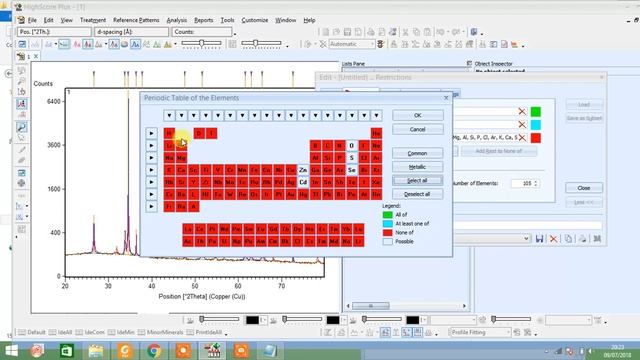Click the red X delete icon beside save icon

(553, 239)
